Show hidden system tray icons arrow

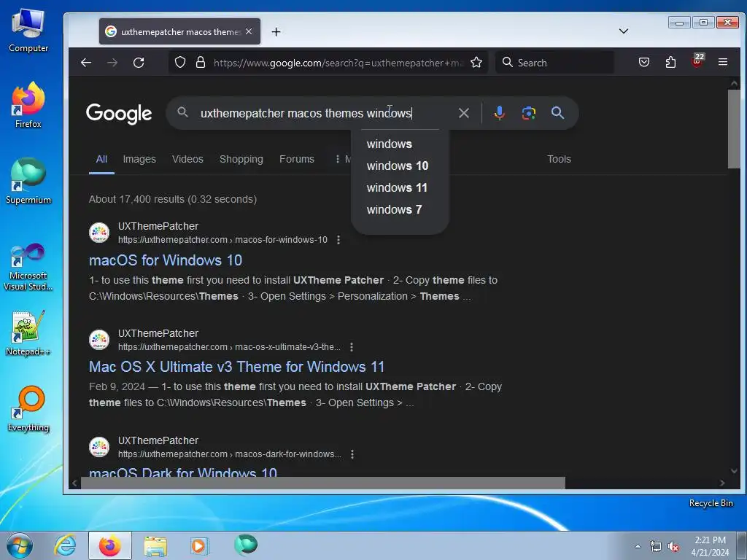point(638,546)
